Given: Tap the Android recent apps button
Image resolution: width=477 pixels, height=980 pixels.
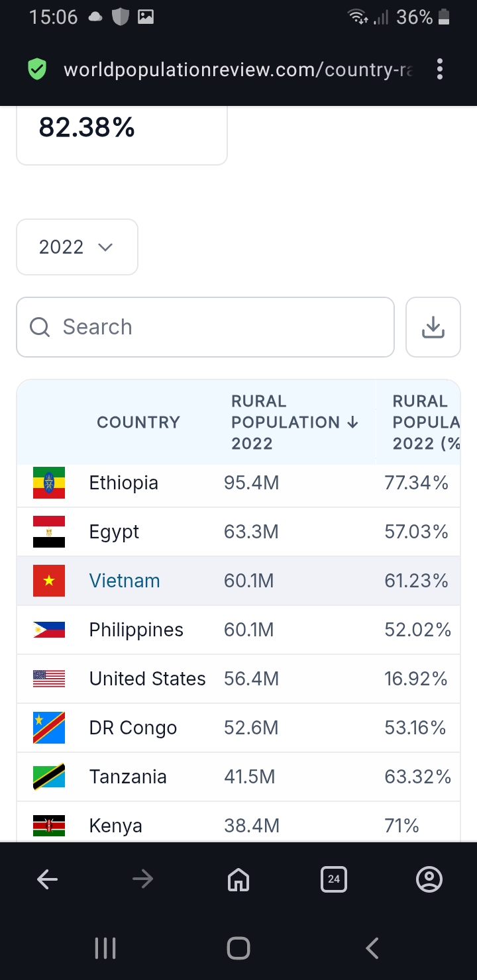Looking at the screenshot, I should coord(105,948).
